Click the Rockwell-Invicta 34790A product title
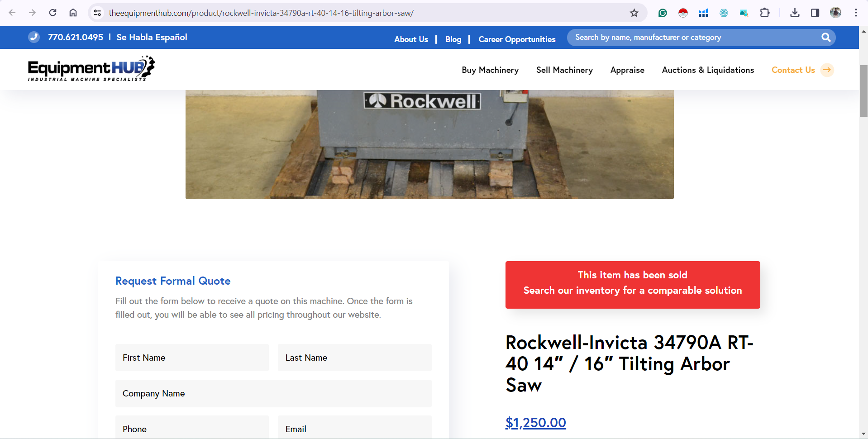The width and height of the screenshot is (868, 439). (630, 364)
